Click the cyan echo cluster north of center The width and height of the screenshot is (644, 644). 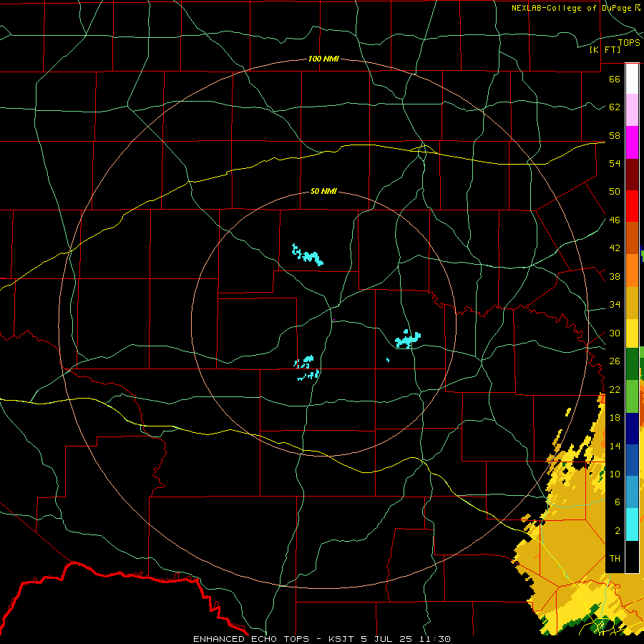pos(308,255)
